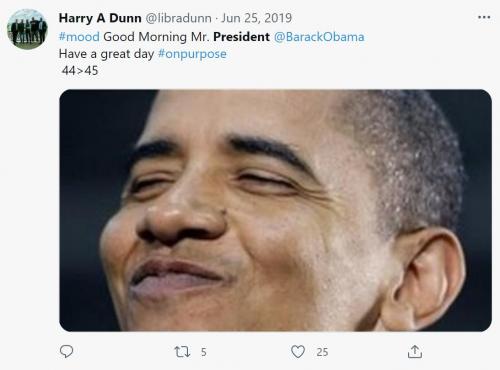Open the Harry A Dunn display name
The image size is (500, 370).
point(100,18)
